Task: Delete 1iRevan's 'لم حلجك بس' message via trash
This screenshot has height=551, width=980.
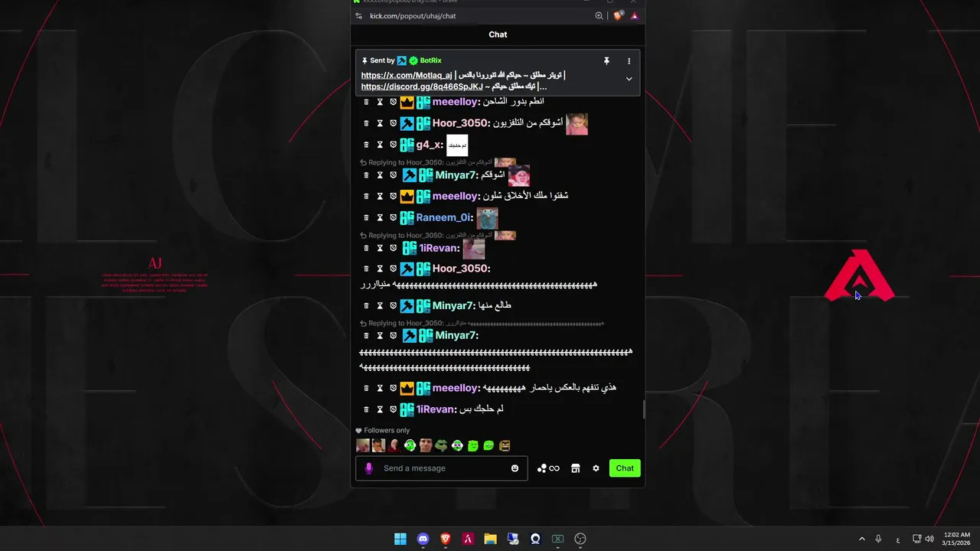Action: (x=366, y=409)
